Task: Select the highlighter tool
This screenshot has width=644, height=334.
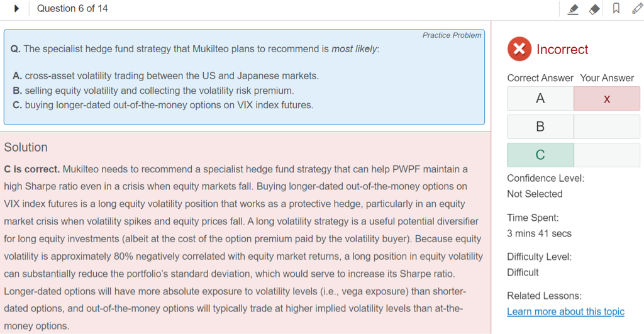Action: pyautogui.click(x=572, y=9)
